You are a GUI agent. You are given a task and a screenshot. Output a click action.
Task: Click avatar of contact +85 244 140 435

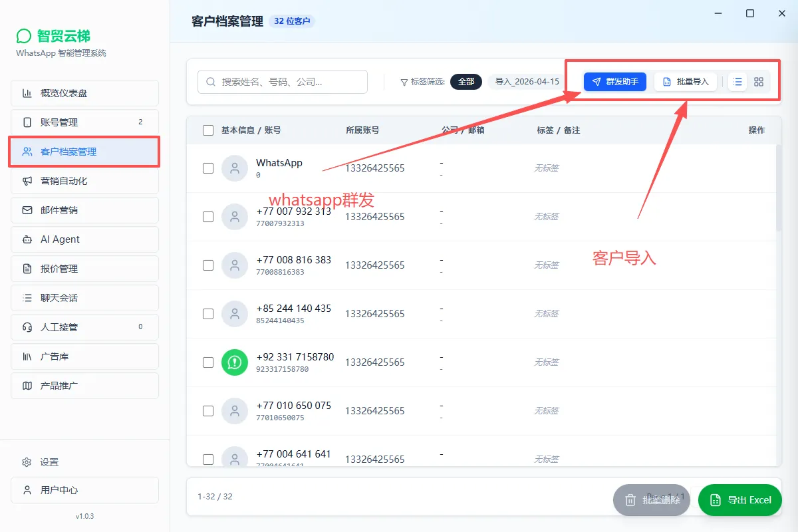tap(235, 314)
